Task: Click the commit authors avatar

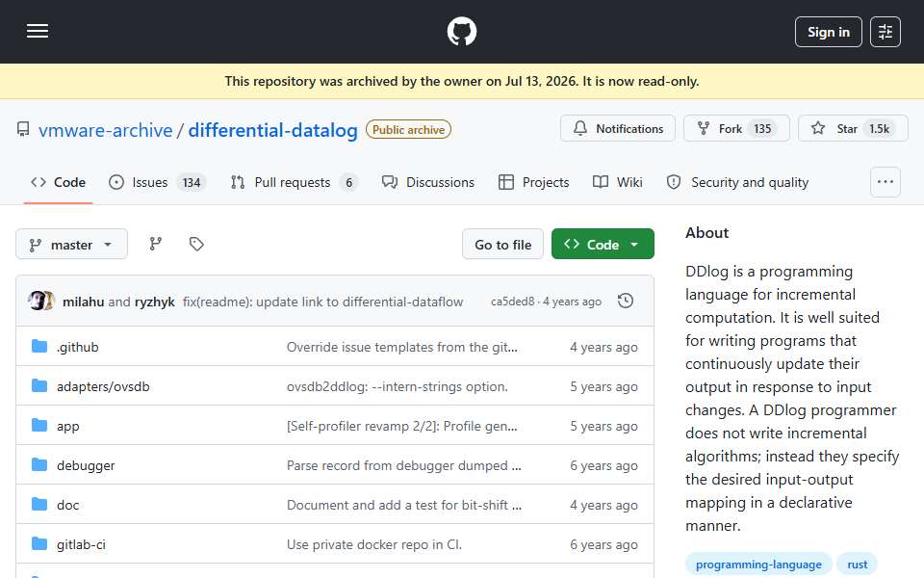Action: (x=41, y=301)
